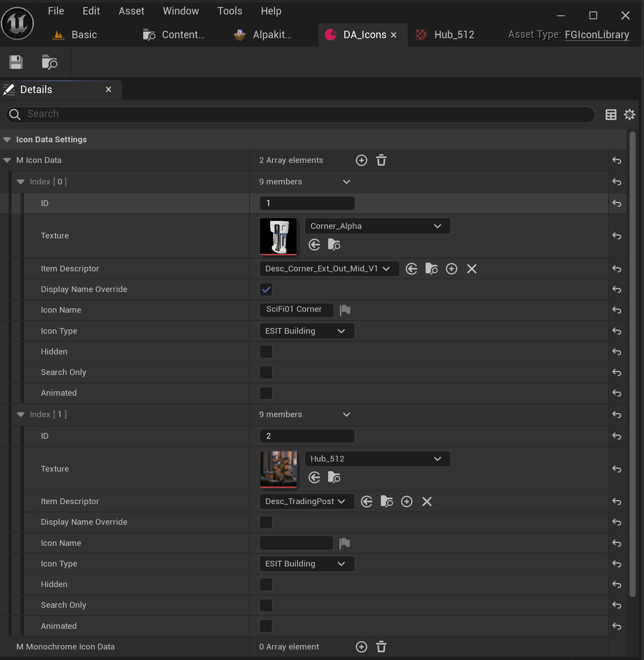This screenshot has height=660, width=644.
Task: Click the Hub_512 texture thumbnail
Action: 279,469
